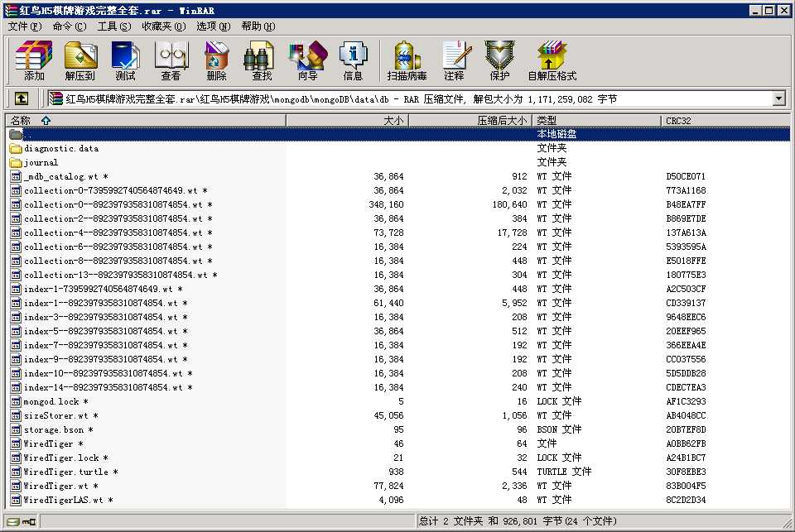
Task: Select the WiredTiger.turtle file
Action: tap(65, 472)
